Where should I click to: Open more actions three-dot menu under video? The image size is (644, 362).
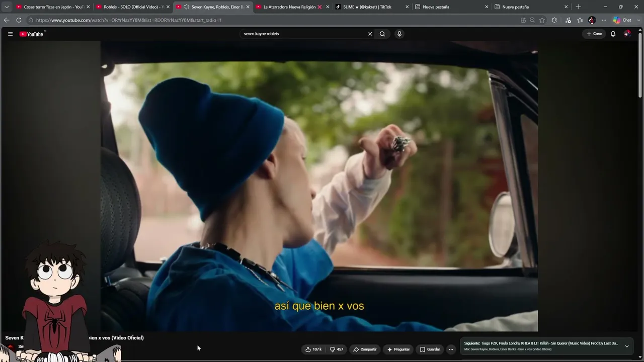451,349
